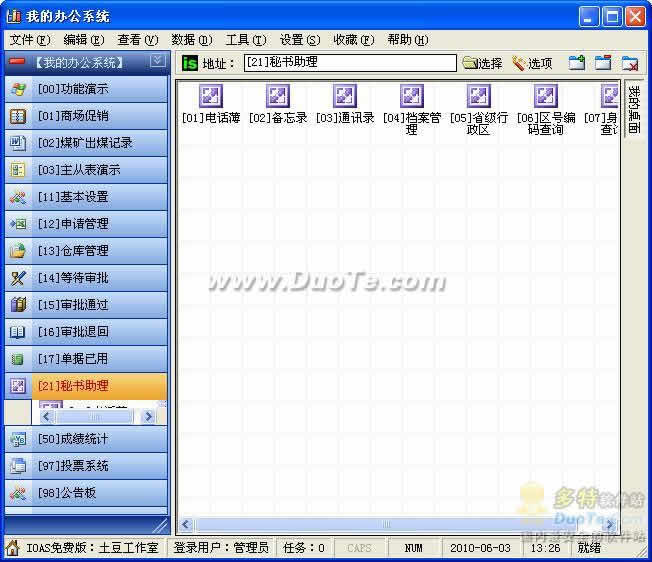
Task: Select [00]功能演示 in the sidebar
Action: 86,89
